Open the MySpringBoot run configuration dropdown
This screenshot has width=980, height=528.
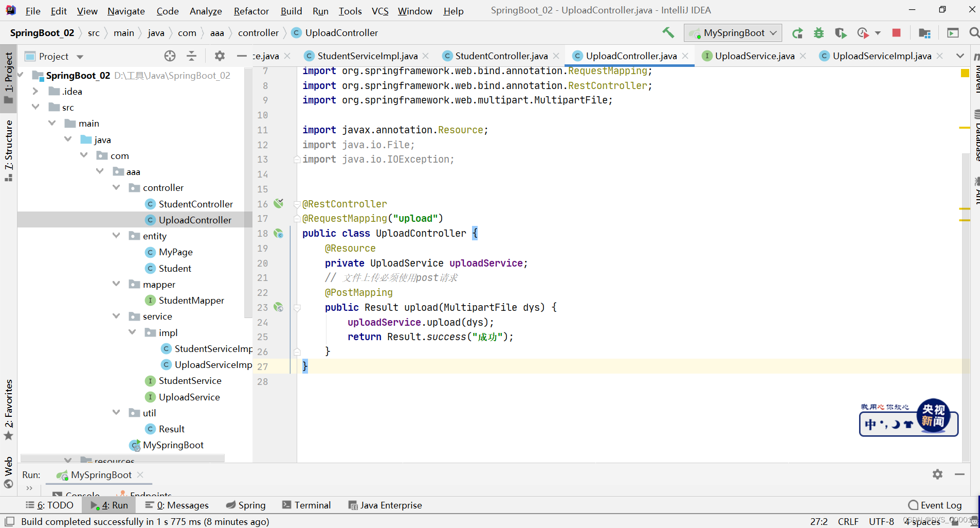coord(733,33)
